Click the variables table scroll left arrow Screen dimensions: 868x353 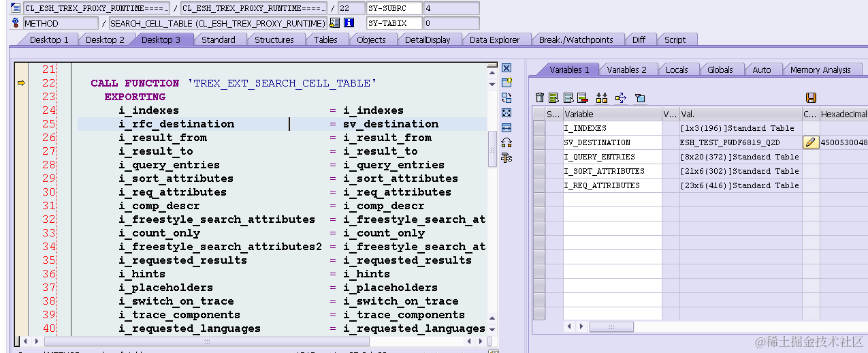(x=569, y=327)
